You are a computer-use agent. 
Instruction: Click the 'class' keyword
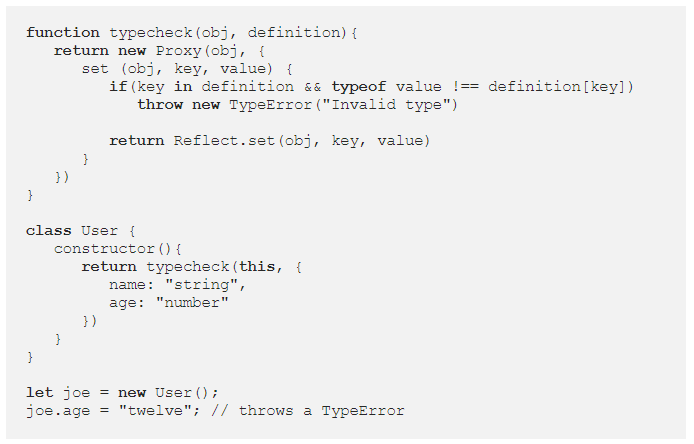[x=49, y=231]
